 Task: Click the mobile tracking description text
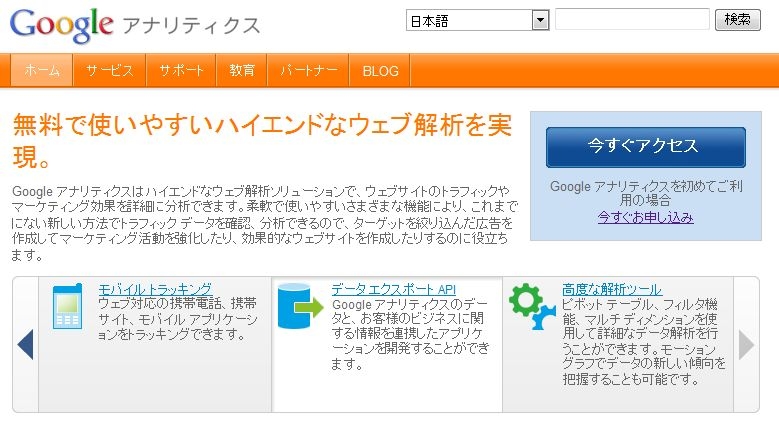click(x=177, y=319)
